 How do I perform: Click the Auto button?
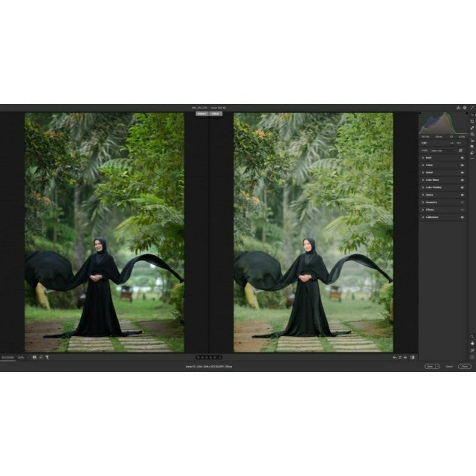point(452,143)
